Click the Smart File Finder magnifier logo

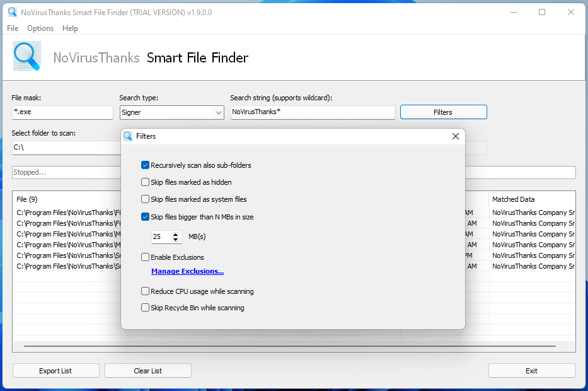26,56
